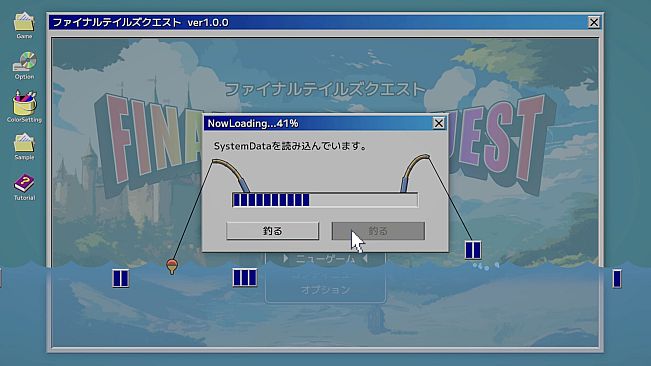This screenshot has width=651, height=366.
Task: Open the Option disc icon
Action: (24, 65)
